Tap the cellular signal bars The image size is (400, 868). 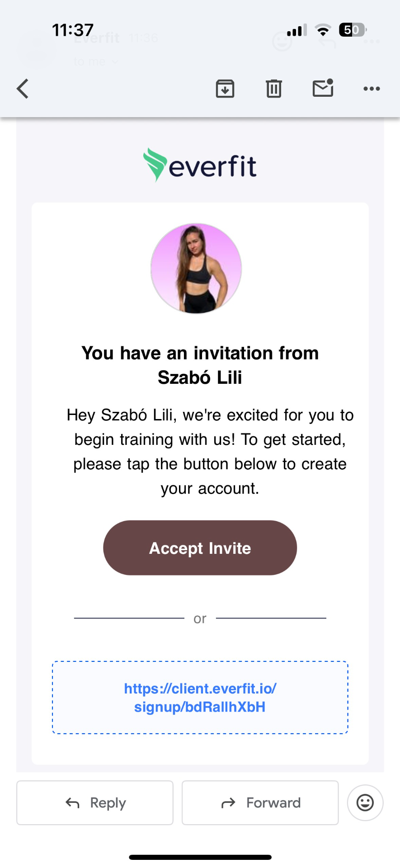click(297, 30)
